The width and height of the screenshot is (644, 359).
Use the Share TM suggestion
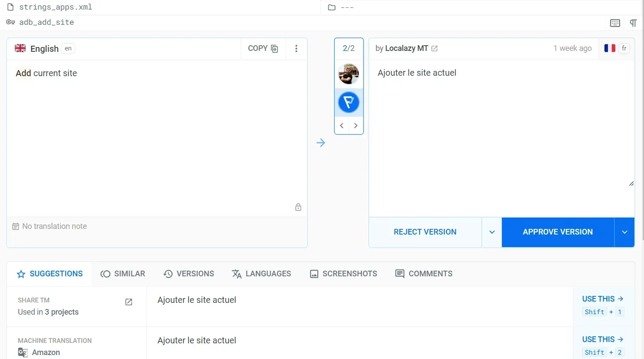[603, 299]
